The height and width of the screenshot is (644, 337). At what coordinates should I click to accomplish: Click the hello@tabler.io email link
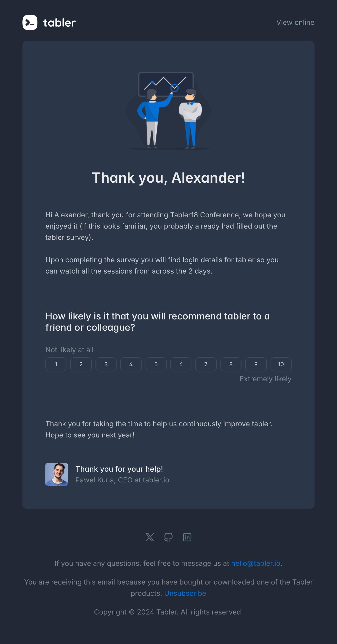point(256,563)
